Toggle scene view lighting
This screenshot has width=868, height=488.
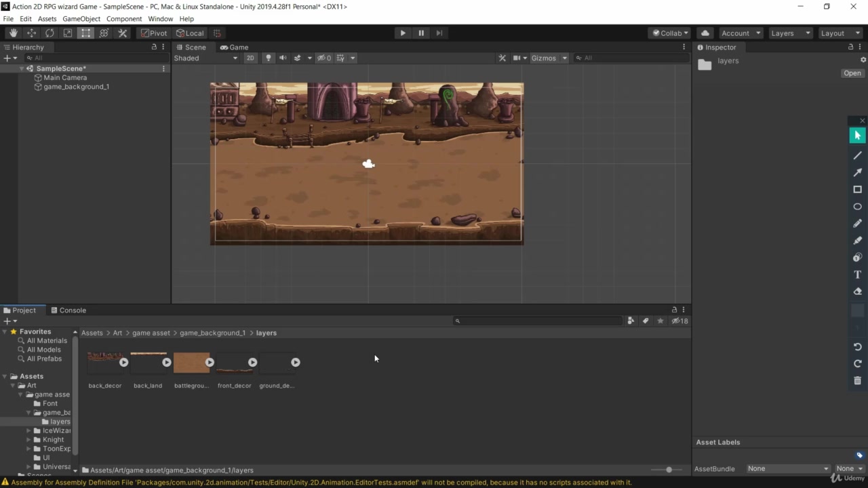[268, 58]
